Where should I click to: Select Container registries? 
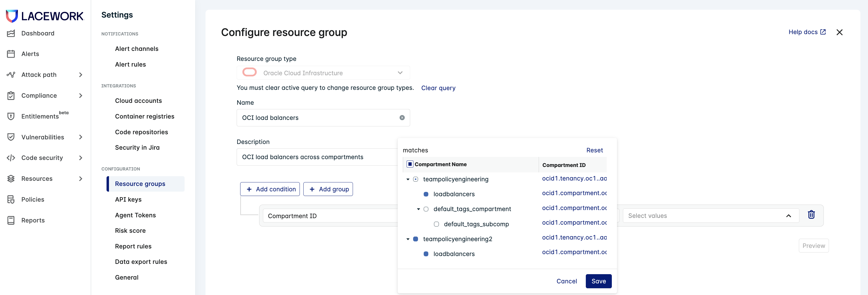pos(144,116)
